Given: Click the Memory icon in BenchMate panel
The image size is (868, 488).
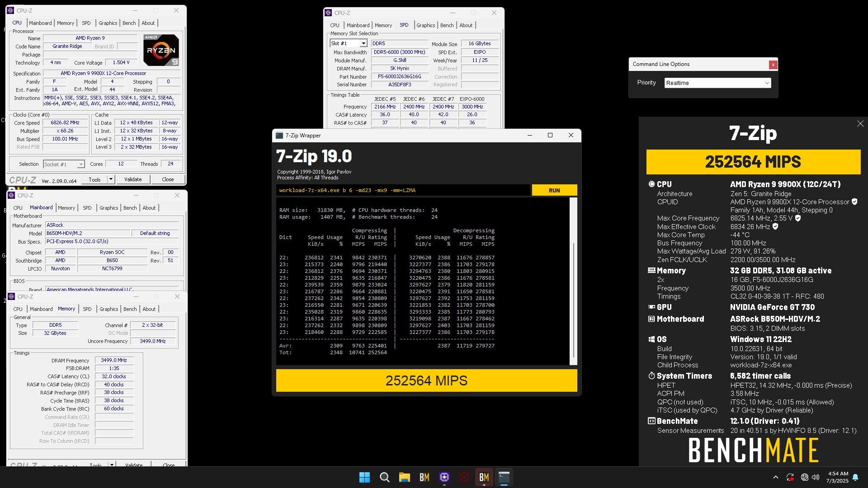Looking at the screenshot, I should coord(651,271).
